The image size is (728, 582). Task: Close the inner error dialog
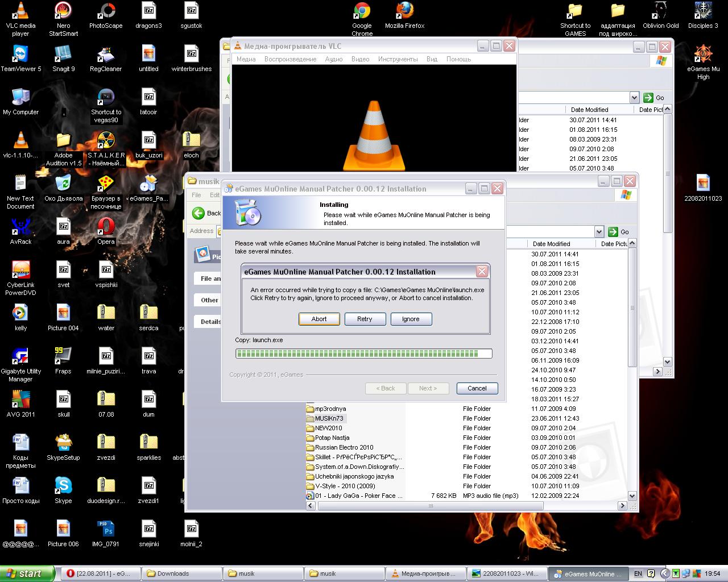click(482, 271)
